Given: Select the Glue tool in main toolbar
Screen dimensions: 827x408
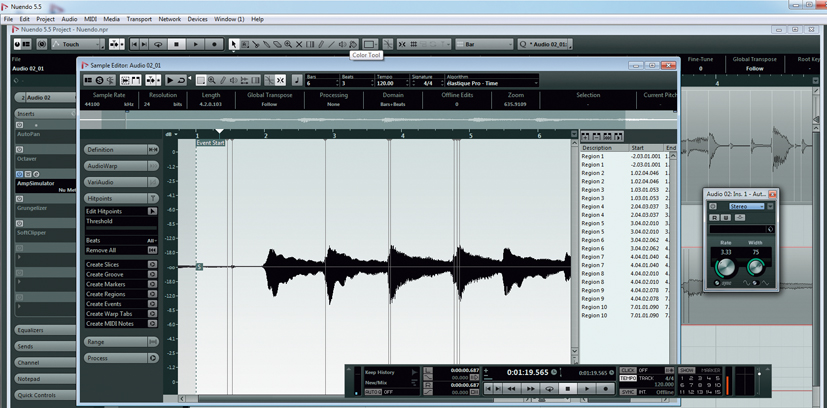Looking at the screenshot, I should click(266, 45).
